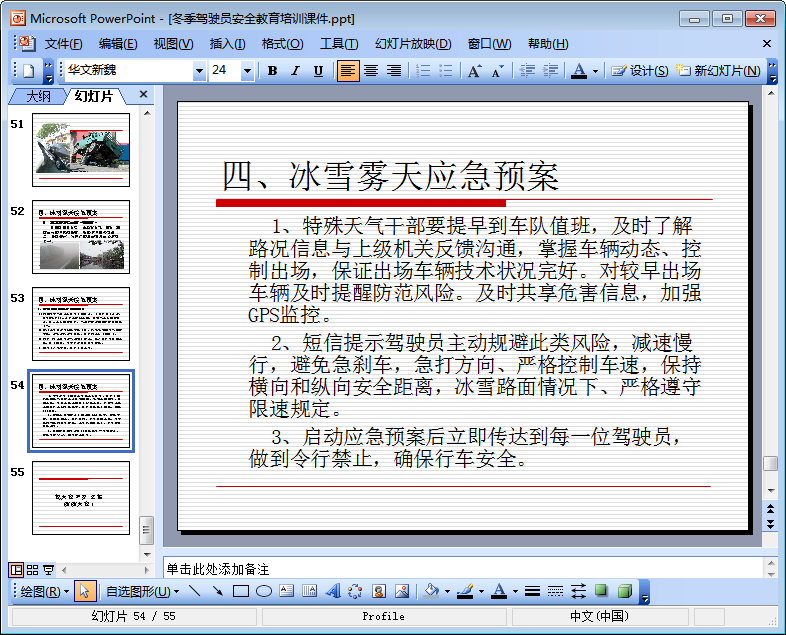Select slide 53 thumbnail
This screenshot has width=786, height=635.
tap(81, 324)
